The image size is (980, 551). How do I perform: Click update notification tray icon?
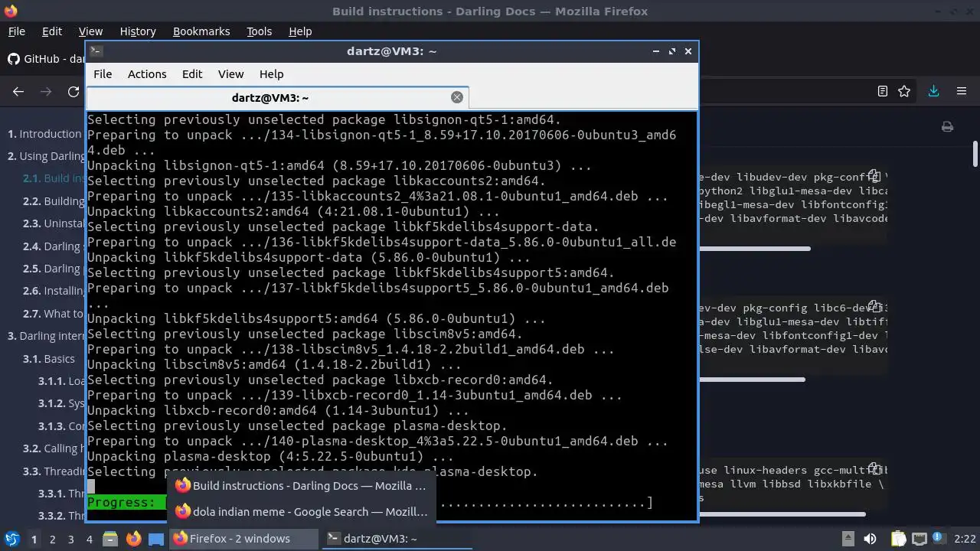939,537
